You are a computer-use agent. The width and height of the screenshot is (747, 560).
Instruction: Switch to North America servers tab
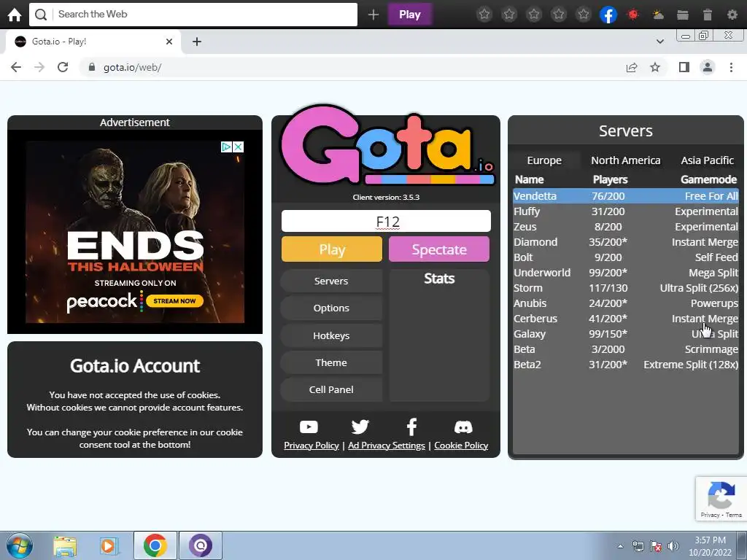coord(625,160)
